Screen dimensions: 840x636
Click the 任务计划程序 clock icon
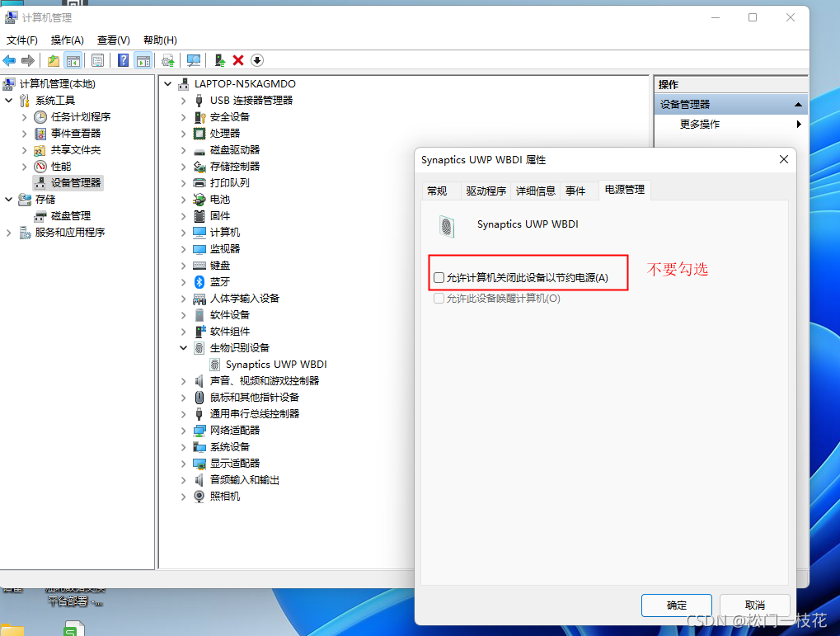[x=40, y=117]
